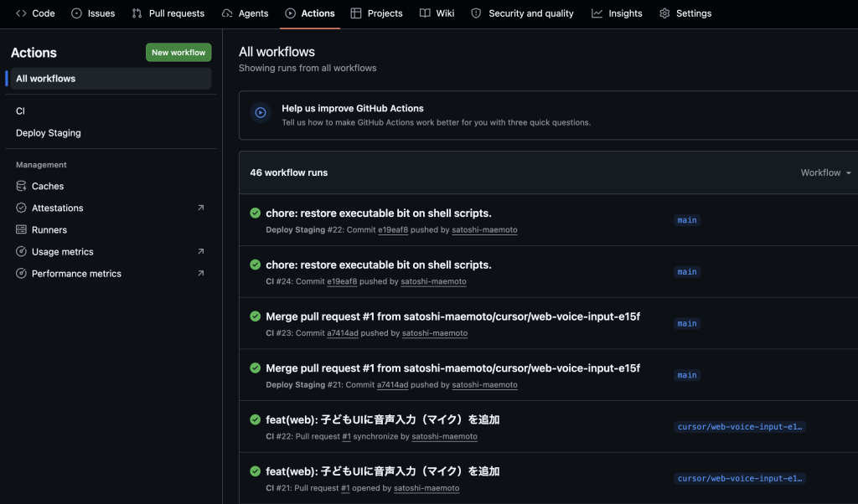Click the Usage metrics gauge icon
This screenshot has width=858, height=504.
click(x=21, y=251)
